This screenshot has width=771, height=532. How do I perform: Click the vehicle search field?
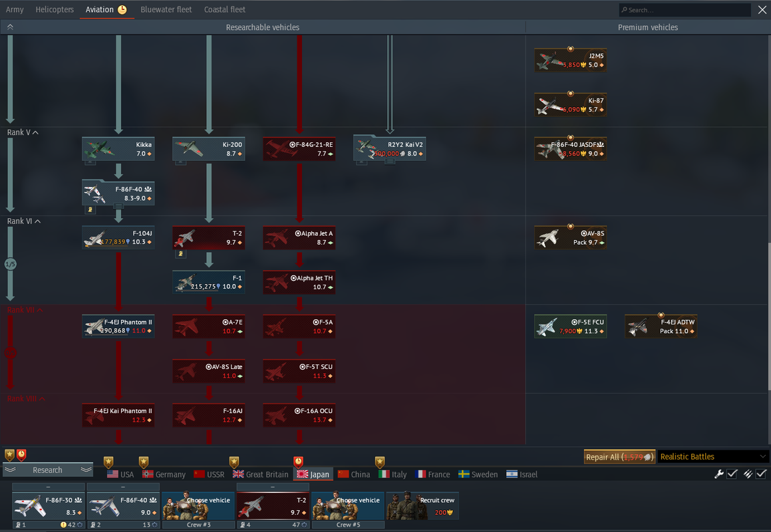(685, 10)
